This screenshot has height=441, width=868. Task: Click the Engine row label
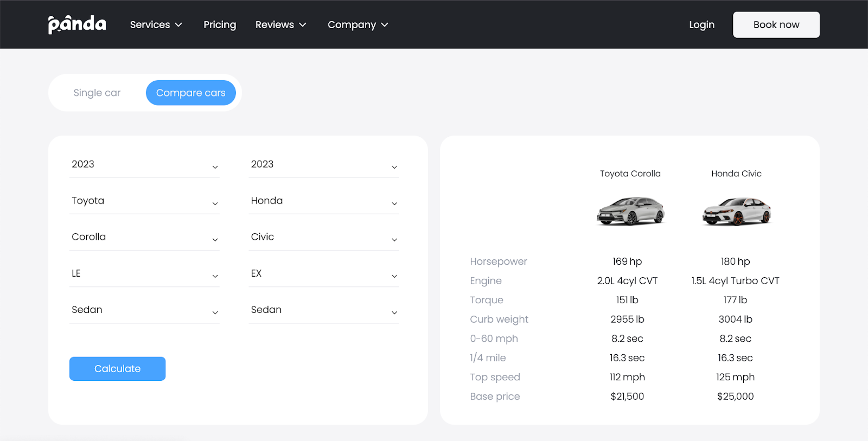pos(486,281)
